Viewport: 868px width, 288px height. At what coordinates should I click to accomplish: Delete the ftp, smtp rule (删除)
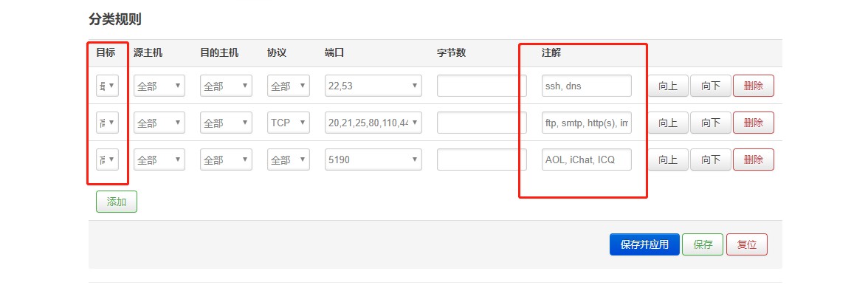[754, 123]
